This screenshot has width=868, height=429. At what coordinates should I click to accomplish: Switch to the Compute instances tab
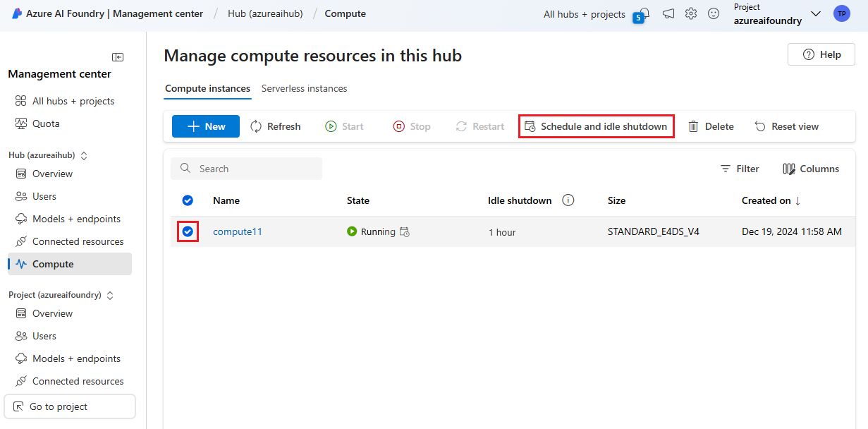point(207,89)
